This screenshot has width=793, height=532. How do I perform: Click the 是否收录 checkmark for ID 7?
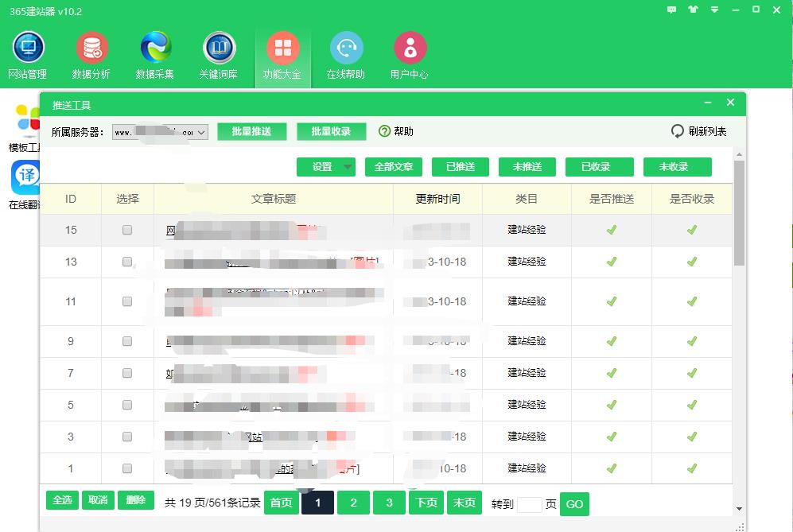click(x=692, y=373)
